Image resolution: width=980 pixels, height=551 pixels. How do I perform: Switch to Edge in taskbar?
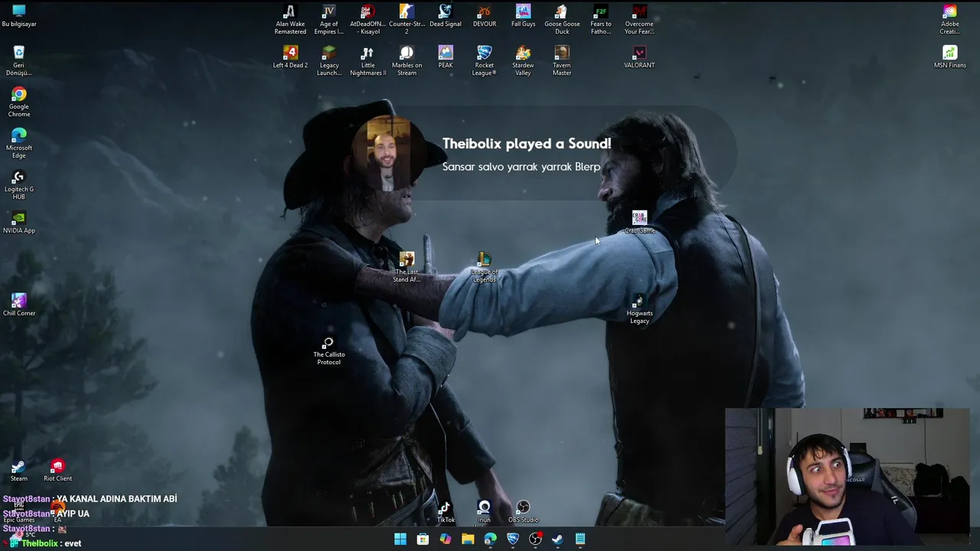click(490, 540)
